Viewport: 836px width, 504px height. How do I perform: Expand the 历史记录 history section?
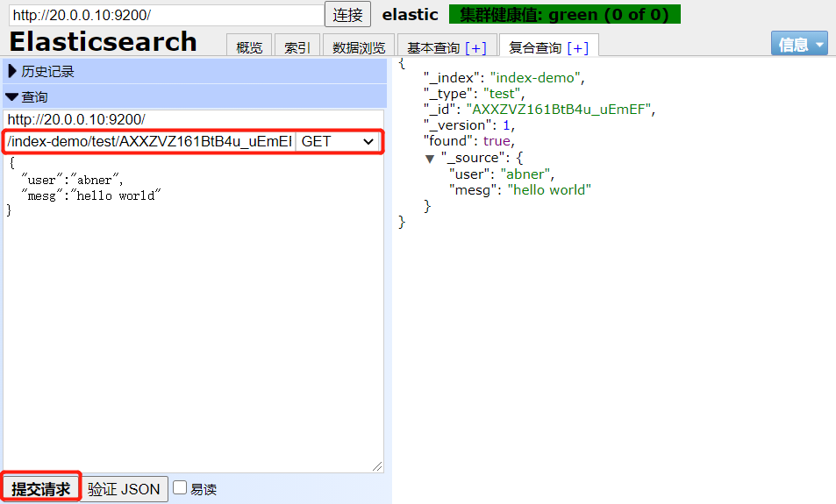point(195,71)
